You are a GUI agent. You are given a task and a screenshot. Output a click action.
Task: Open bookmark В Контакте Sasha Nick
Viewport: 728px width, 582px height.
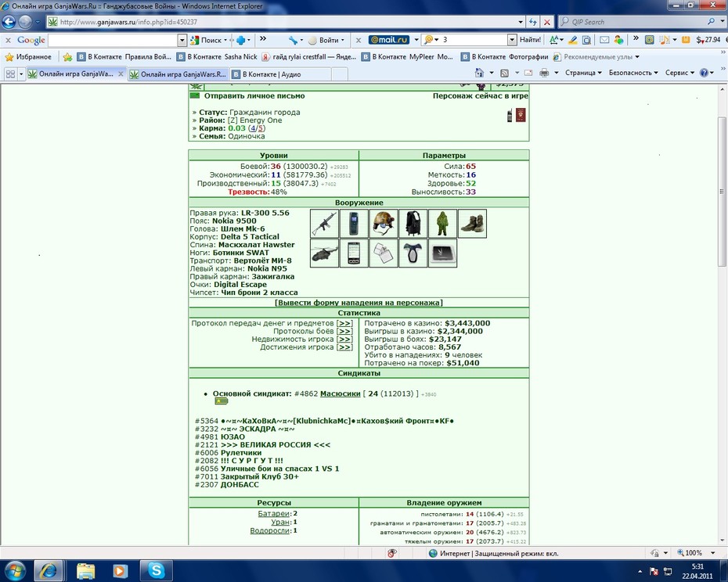(217, 56)
